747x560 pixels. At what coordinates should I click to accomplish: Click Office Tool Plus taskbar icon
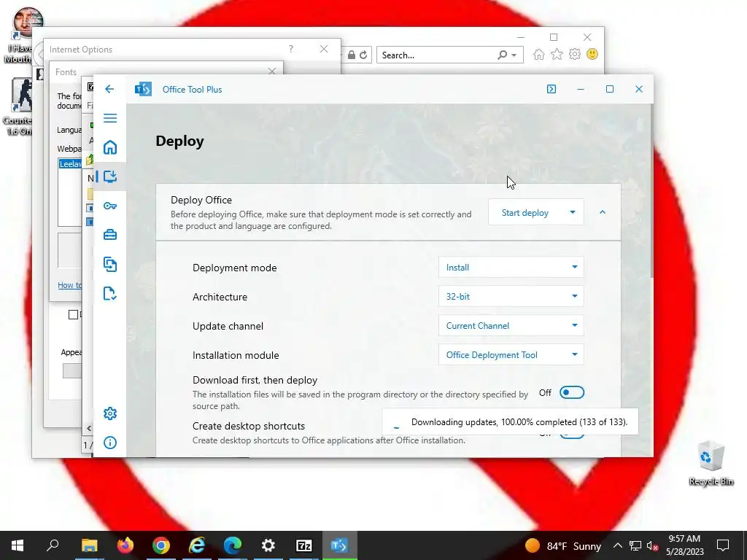click(x=340, y=545)
